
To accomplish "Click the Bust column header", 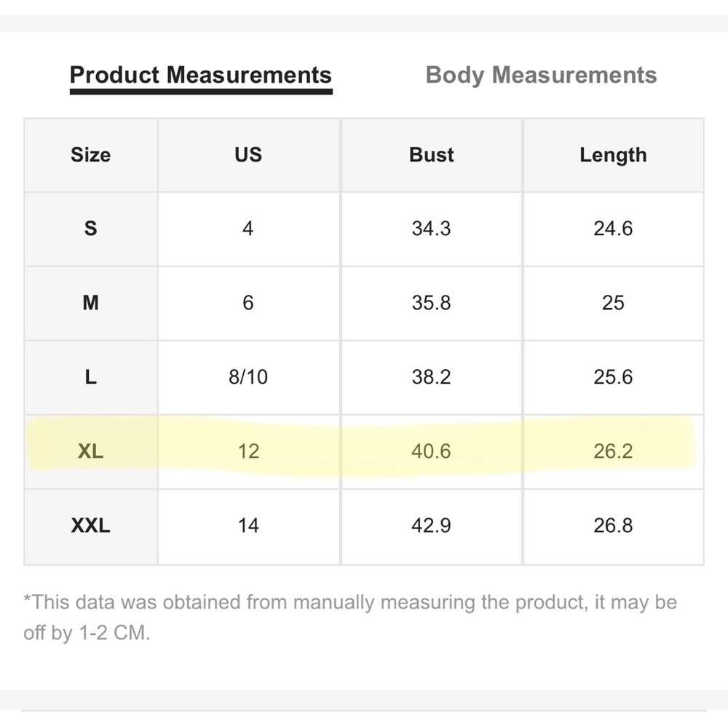I will (431, 154).
